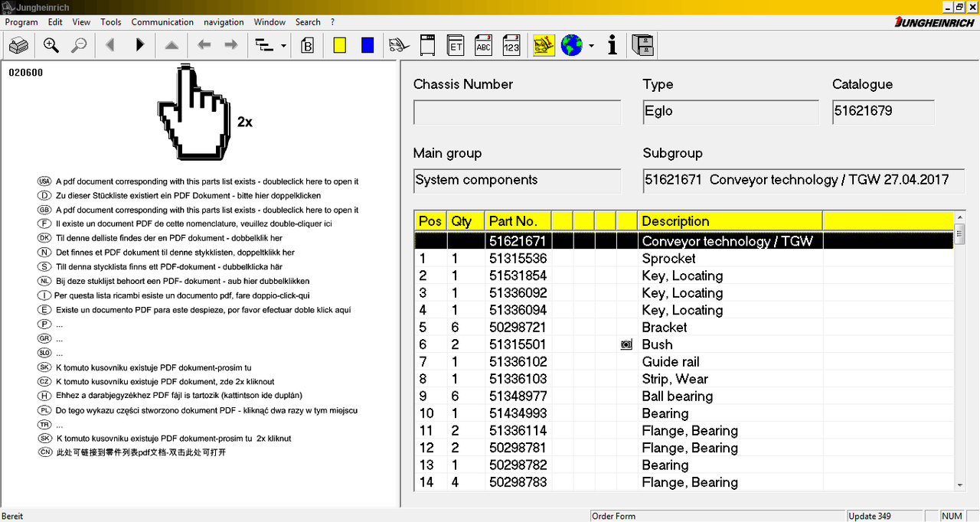Image resolution: width=980 pixels, height=522 pixels.
Task: Click the Bracket description cell
Action: pos(730,328)
